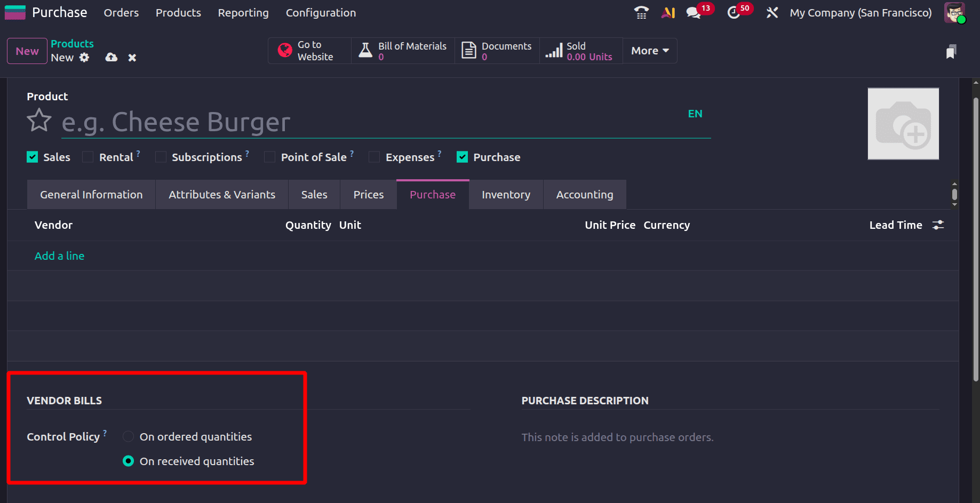Image resolution: width=980 pixels, height=503 pixels.
Task: Open the Activities clock icon showing 50
Action: [x=735, y=12]
